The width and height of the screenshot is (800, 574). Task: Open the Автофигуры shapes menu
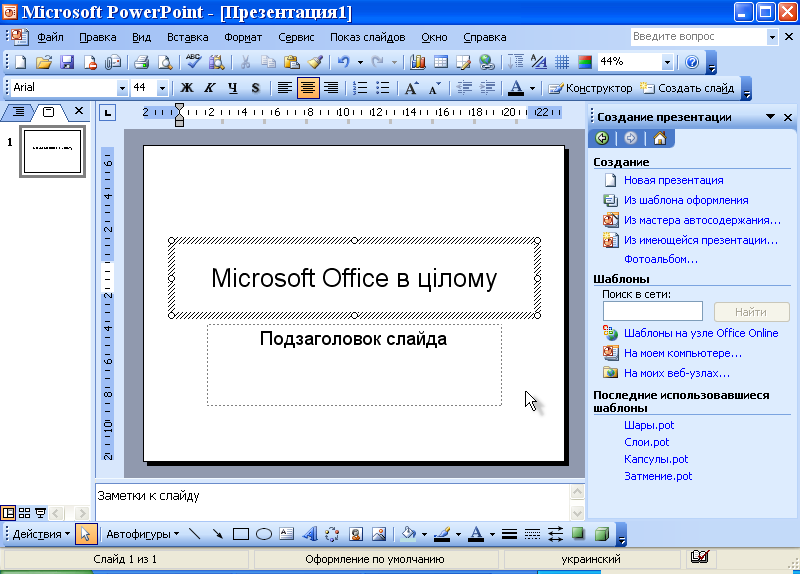(x=142, y=534)
